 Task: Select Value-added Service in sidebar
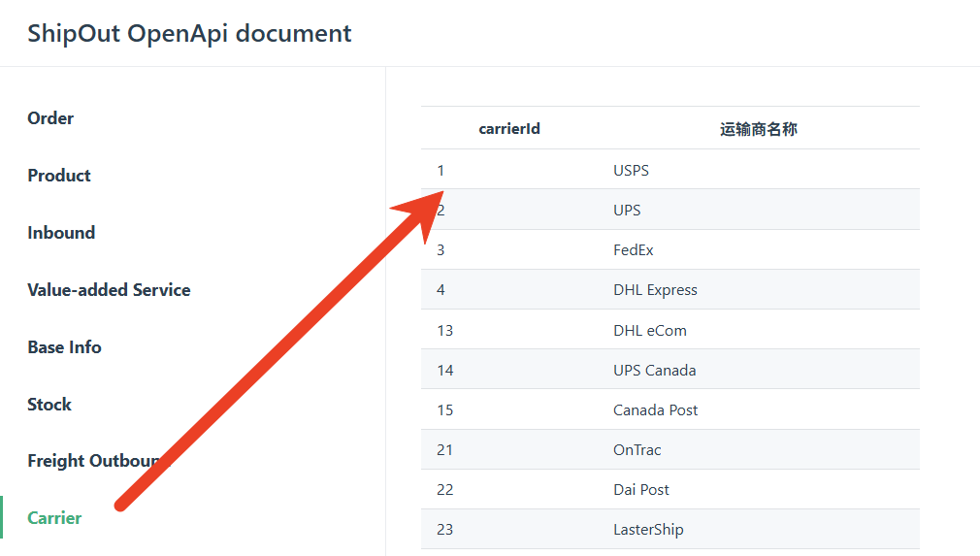coord(109,290)
